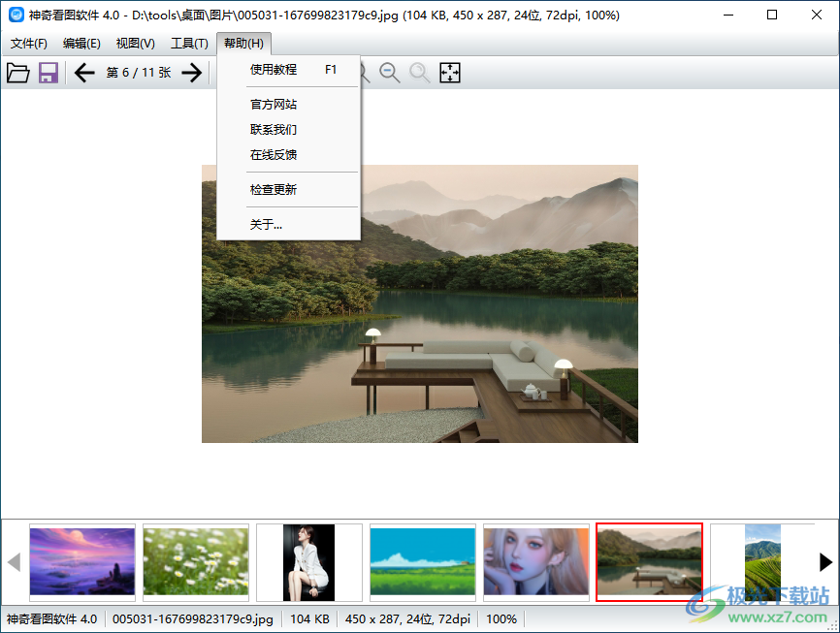Open the 编辑(E) menu

pyautogui.click(x=81, y=44)
